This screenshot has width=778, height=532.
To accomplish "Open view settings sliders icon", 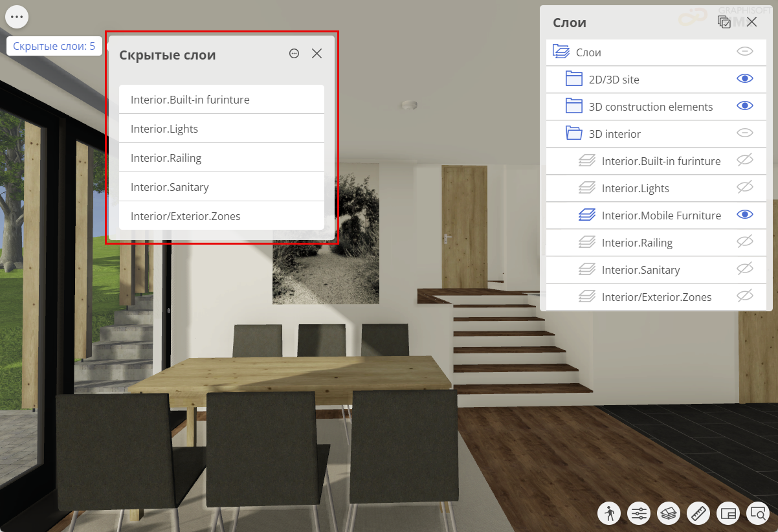I will pos(639,513).
